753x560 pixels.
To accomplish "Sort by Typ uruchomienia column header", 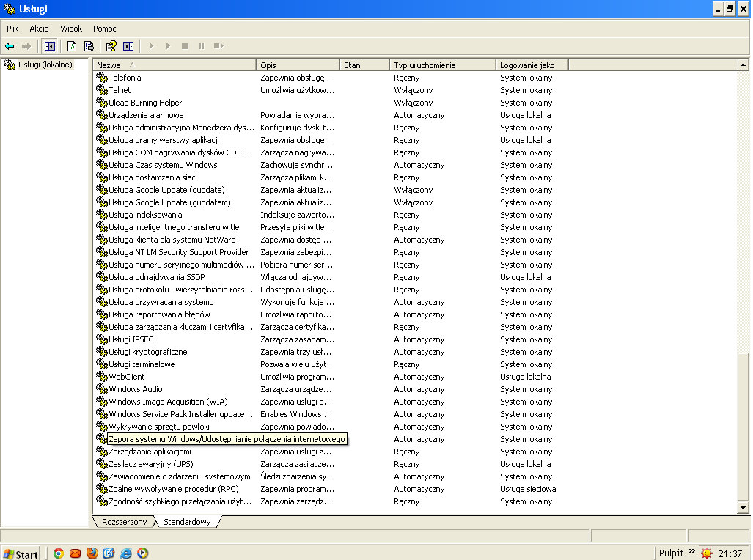I will click(442, 65).
